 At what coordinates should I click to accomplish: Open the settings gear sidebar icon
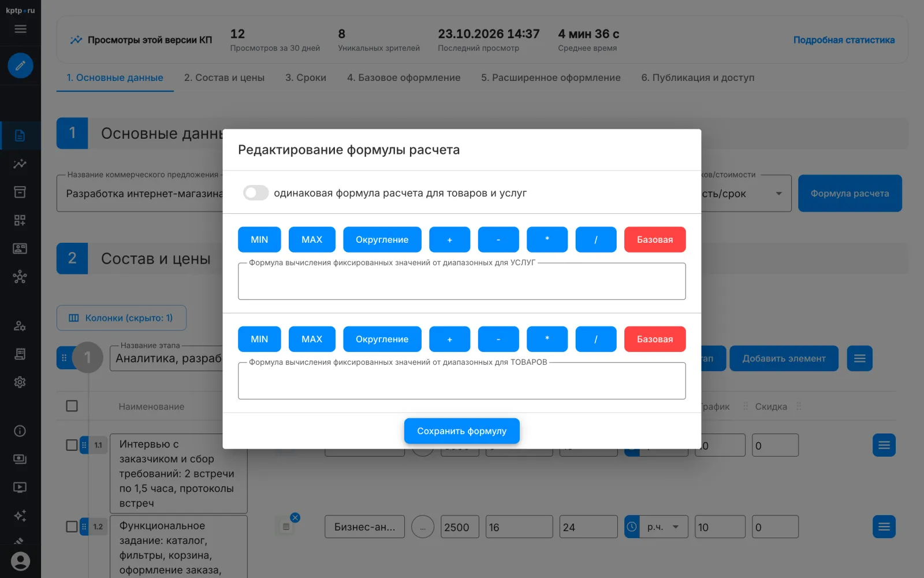[x=20, y=382]
